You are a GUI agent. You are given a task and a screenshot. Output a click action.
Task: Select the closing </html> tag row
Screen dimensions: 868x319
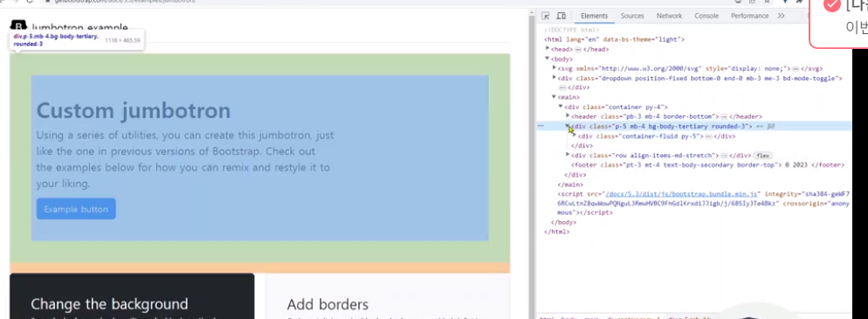[x=557, y=232]
